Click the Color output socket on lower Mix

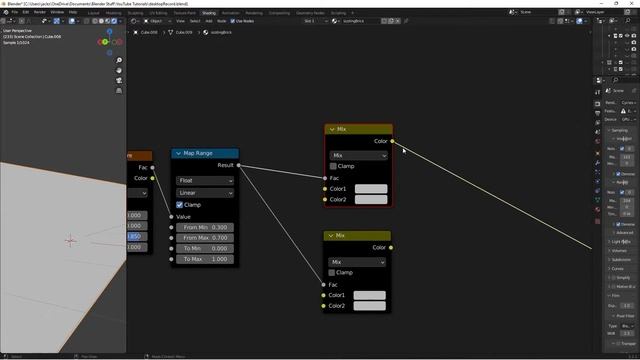tap(391, 248)
